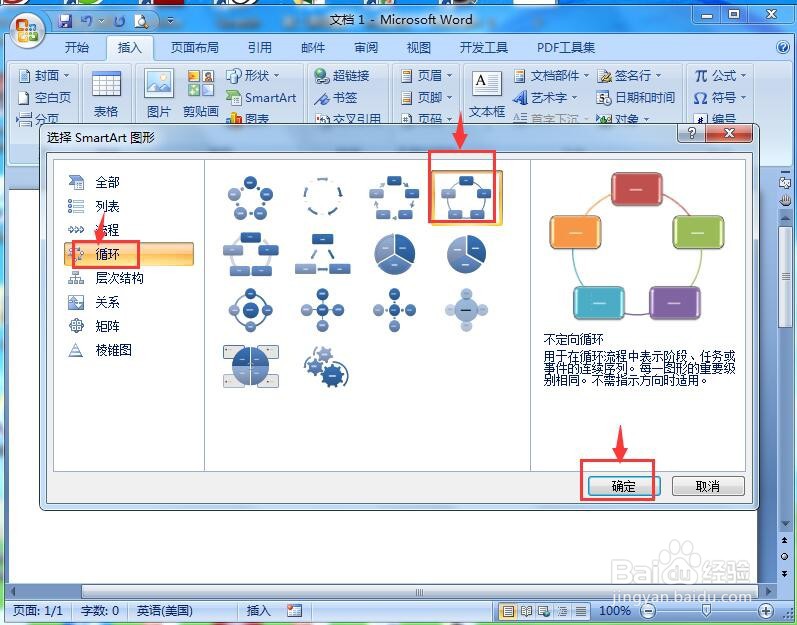Open the 引用 ribbon tab
Screen dimensions: 797x625
260,48
